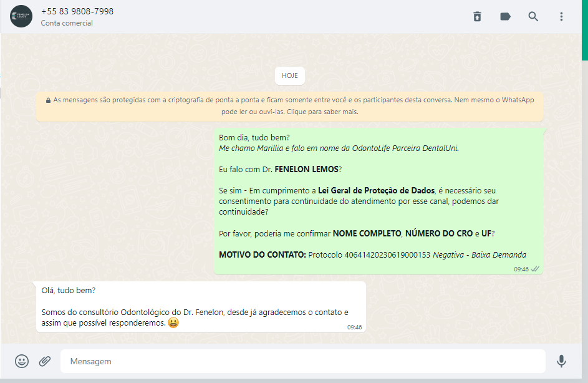Image resolution: width=588 pixels, height=383 pixels.
Task: Click the 09:46 timestamp on the received message
Action: tap(354, 327)
